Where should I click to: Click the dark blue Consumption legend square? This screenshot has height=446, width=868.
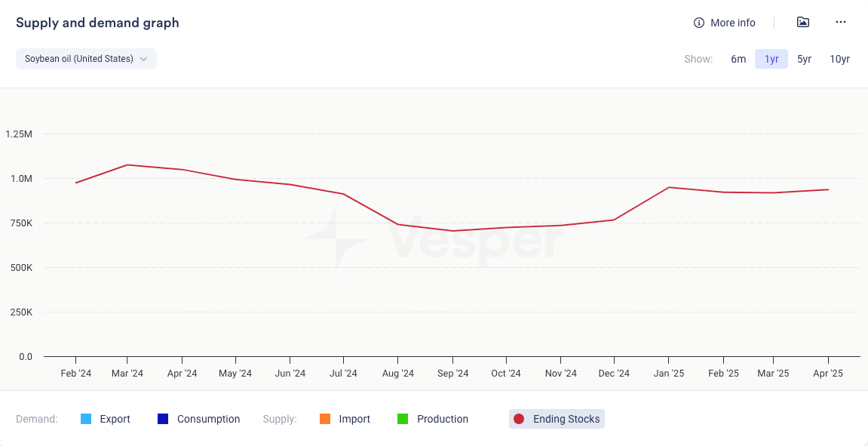(x=163, y=419)
